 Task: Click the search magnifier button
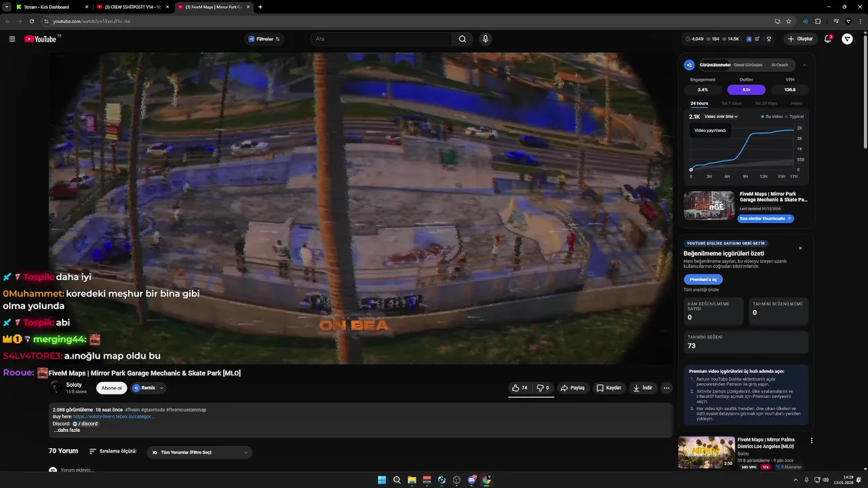pos(462,39)
